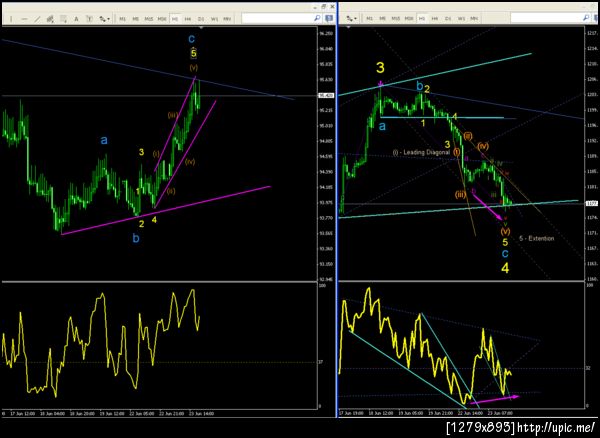
Task: Select large yellow '3' label on right chart
Action: pyautogui.click(x=380, y=68)
